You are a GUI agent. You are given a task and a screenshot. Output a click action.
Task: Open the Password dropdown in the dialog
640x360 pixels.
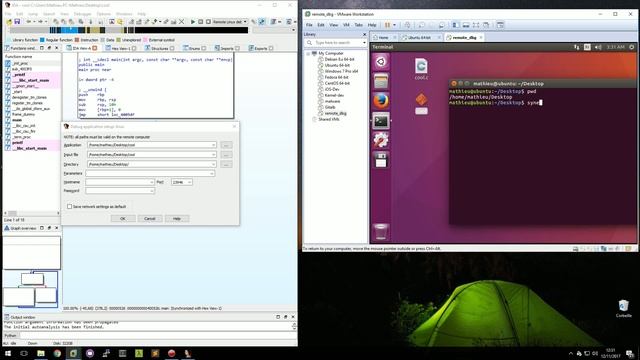coord(151,191)
